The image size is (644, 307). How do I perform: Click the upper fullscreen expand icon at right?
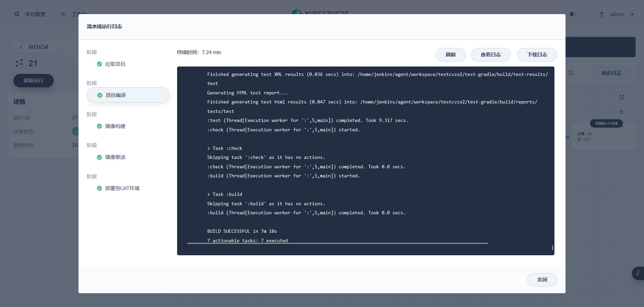tap(571, 73)
